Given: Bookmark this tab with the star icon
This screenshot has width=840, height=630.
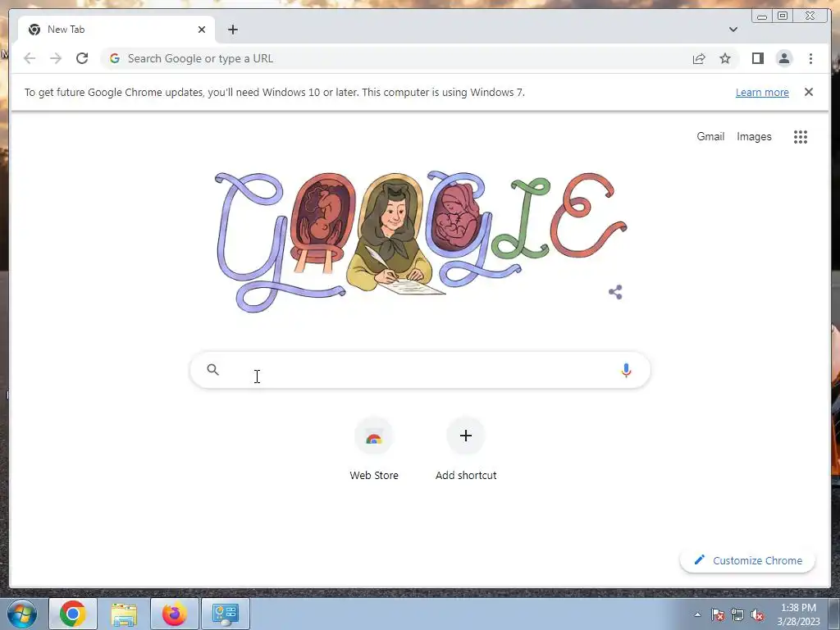Looking at the screenshot, I should (x=725, y=58).
